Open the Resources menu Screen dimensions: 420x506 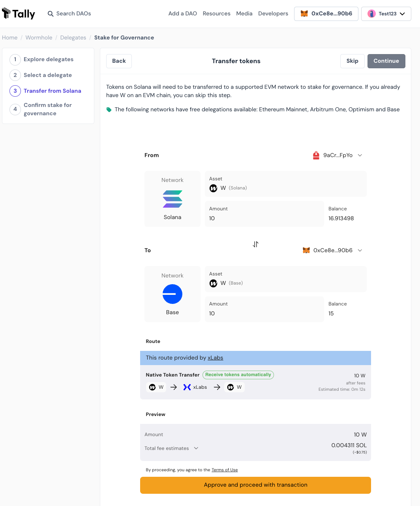pyautogui.click(x=216, y=13)
